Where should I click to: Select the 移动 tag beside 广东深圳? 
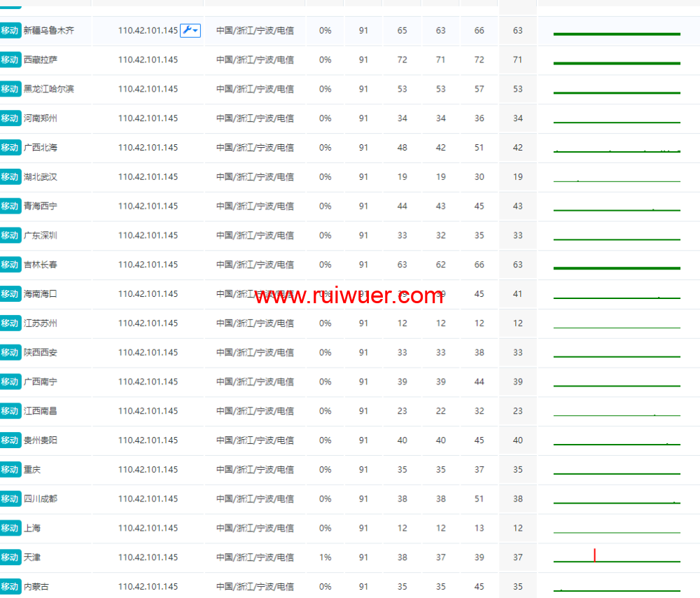click(x=10, y=235)
